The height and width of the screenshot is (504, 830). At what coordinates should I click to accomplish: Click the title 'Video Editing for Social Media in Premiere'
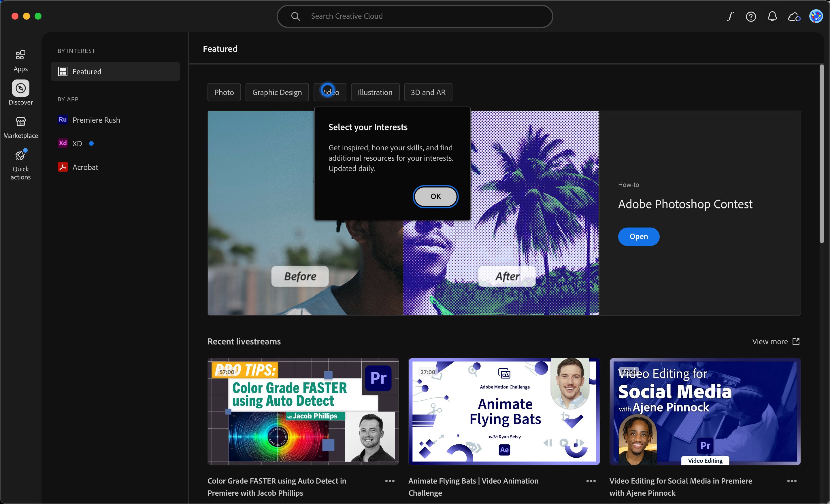(680, 487)
